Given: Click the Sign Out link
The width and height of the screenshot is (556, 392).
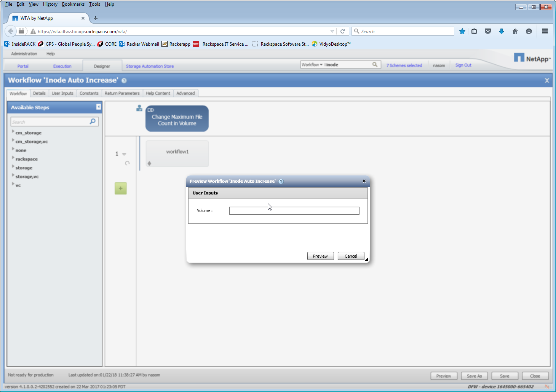Looking at the screenshot, I should [463, 65].
